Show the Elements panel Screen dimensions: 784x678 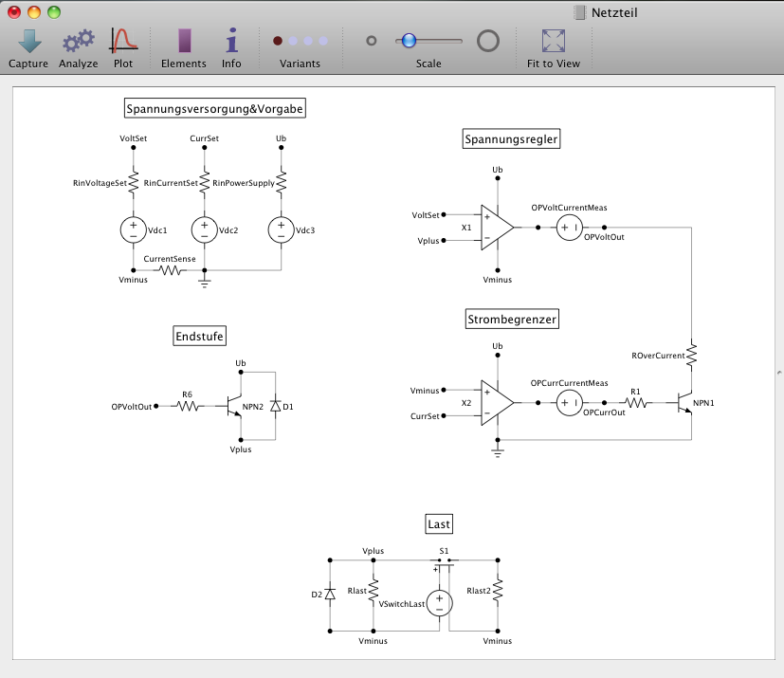coord(184,41)
